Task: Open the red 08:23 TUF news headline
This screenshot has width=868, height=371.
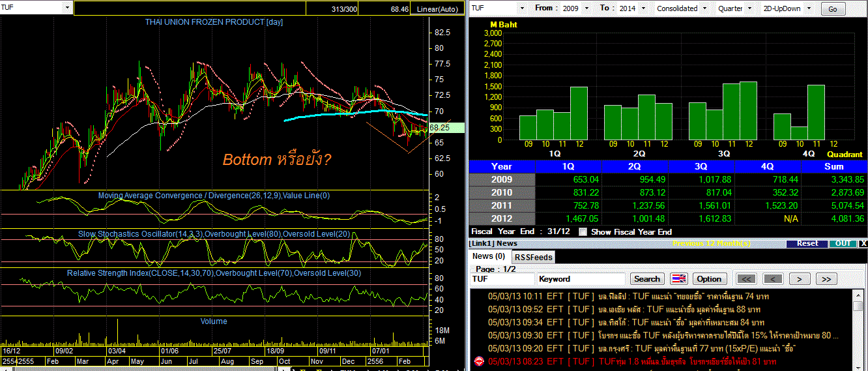Action: coord(632,361)
